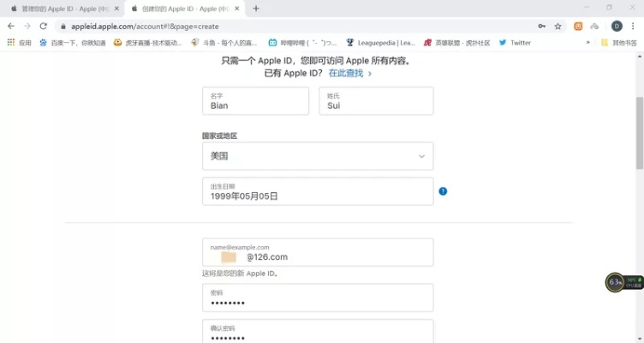Open the orange extension icon in toolbar

[578, 27]
